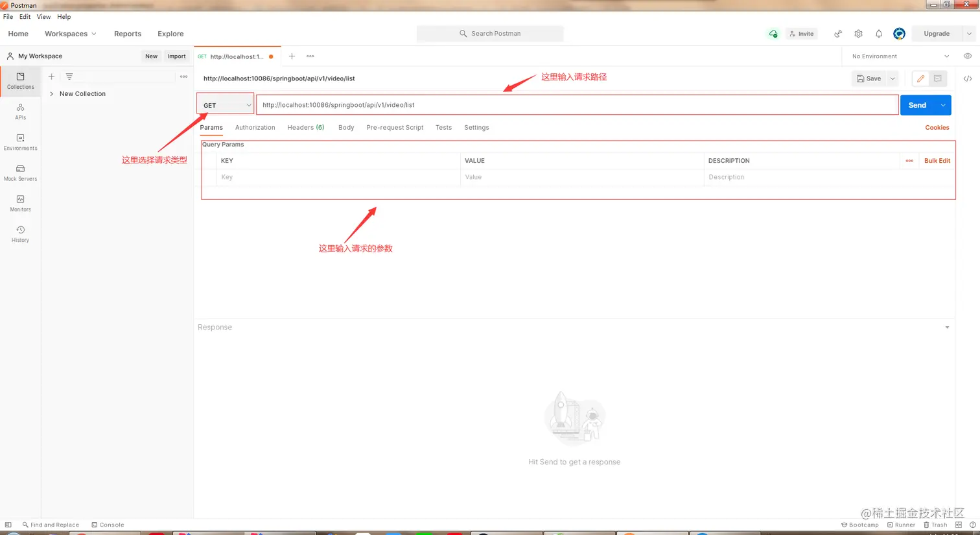Click the Upgrade button

(937, 34)
